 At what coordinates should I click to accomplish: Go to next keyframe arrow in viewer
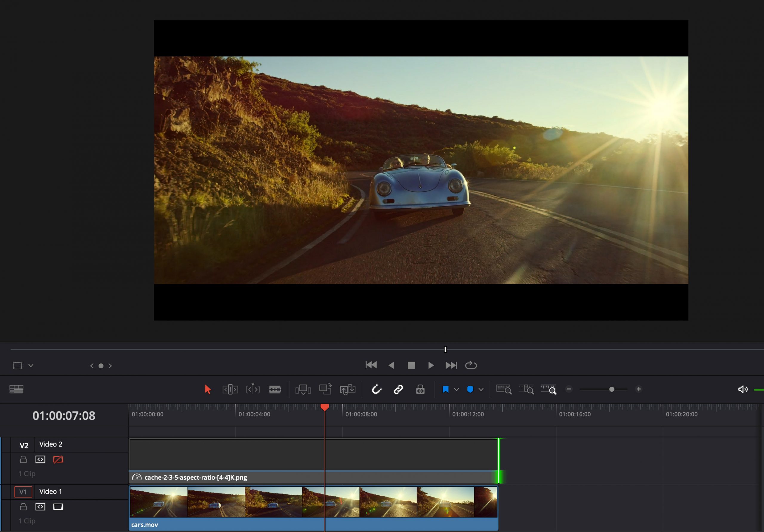[110, 366]
